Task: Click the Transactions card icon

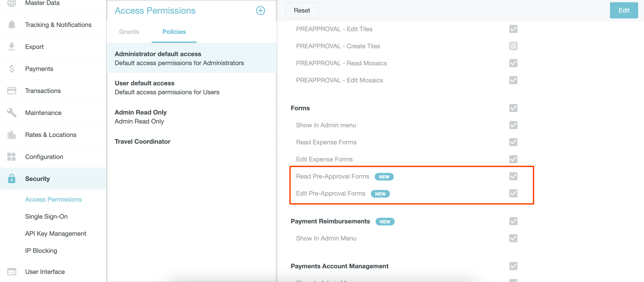Action: tap(11, 90)
